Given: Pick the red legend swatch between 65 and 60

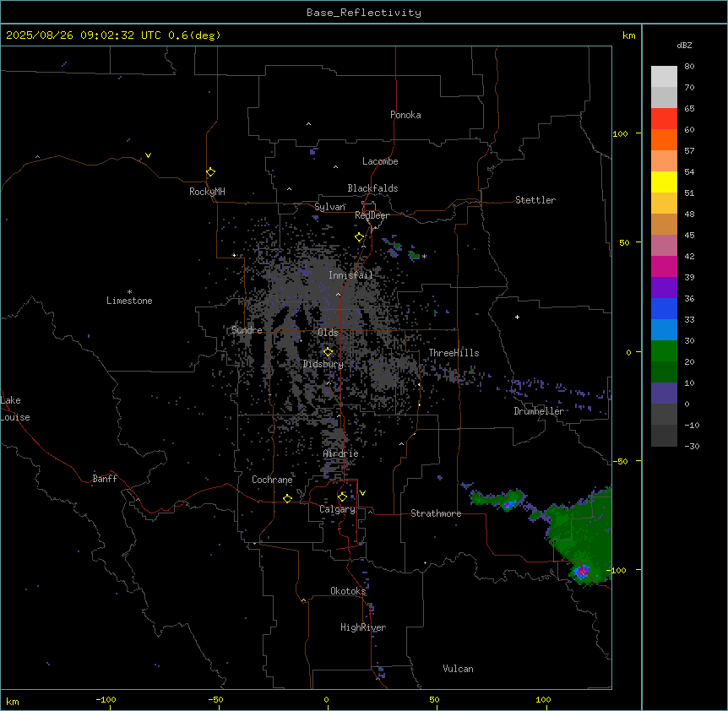Looking at the screenshot, I should [664, 118].
